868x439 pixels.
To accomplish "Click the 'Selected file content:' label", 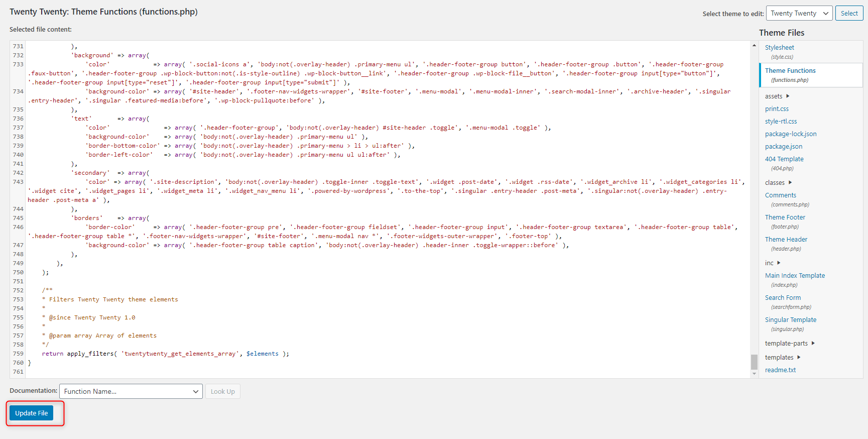I will 41,29.
